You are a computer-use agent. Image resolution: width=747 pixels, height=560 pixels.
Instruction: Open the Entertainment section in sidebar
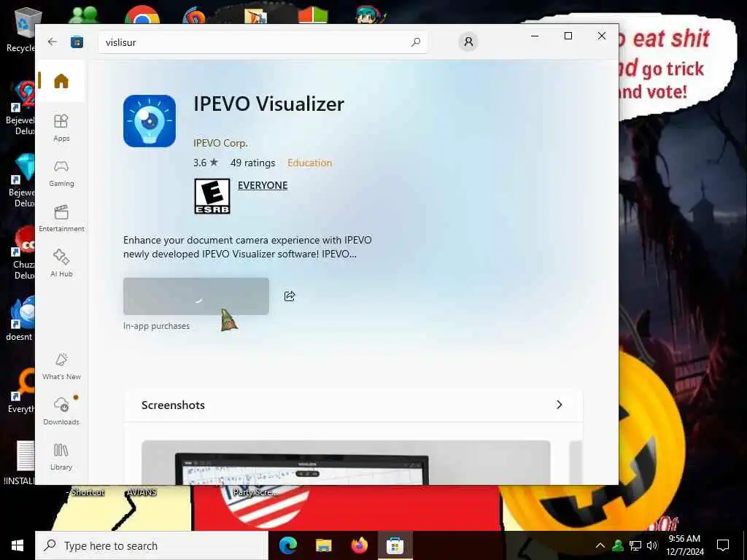point(61,219)
